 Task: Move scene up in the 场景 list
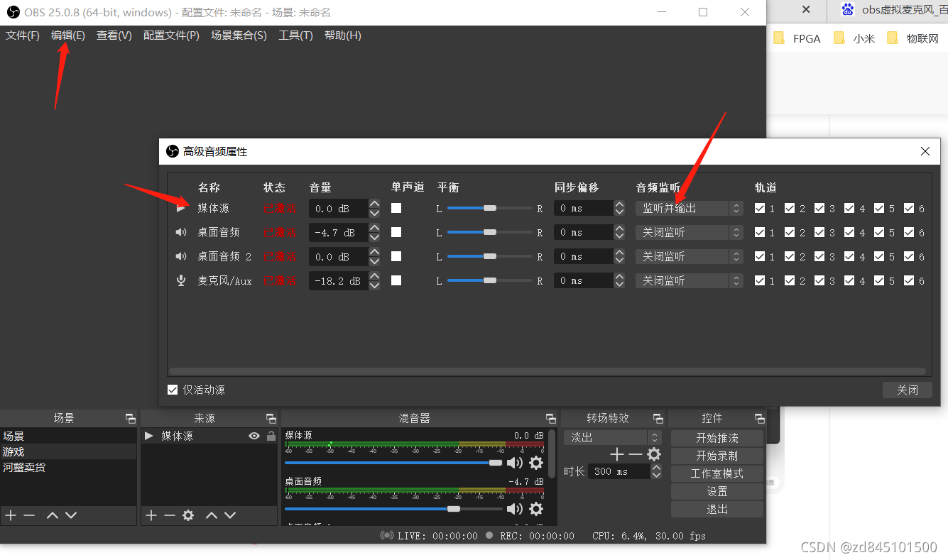[x=52, y=515]
